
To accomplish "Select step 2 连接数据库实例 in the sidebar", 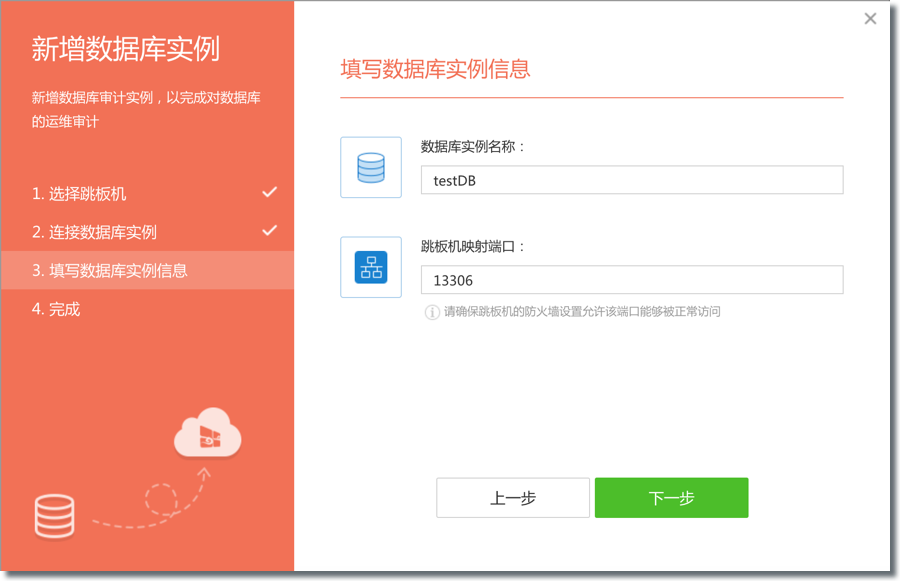I will (95, 231).
